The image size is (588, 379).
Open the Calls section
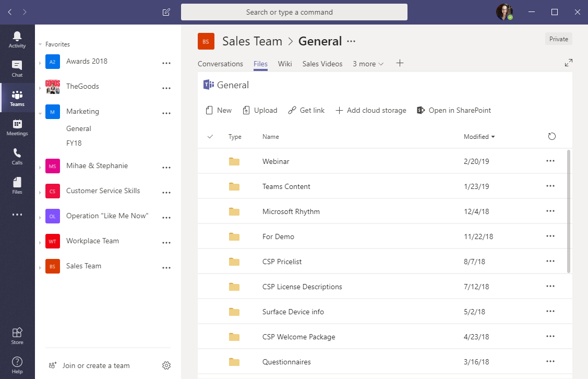[17, 156]
